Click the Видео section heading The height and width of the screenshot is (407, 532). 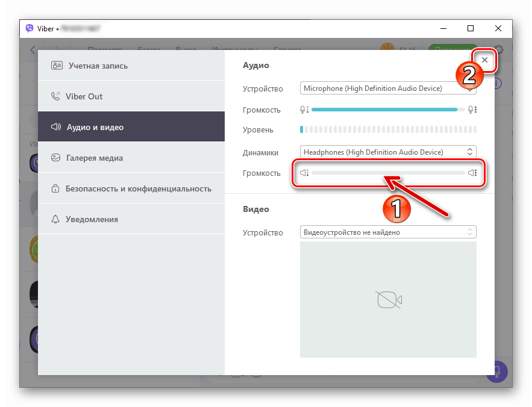tap(256, 209)
